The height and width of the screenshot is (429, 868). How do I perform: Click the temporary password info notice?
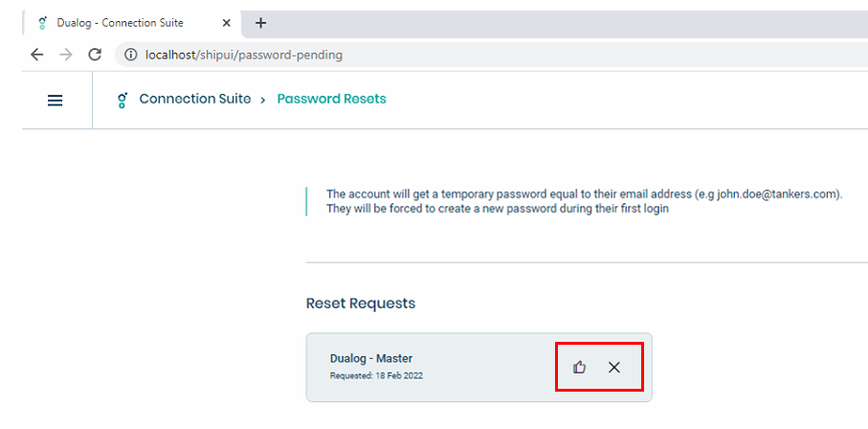[x=584, y=202]
